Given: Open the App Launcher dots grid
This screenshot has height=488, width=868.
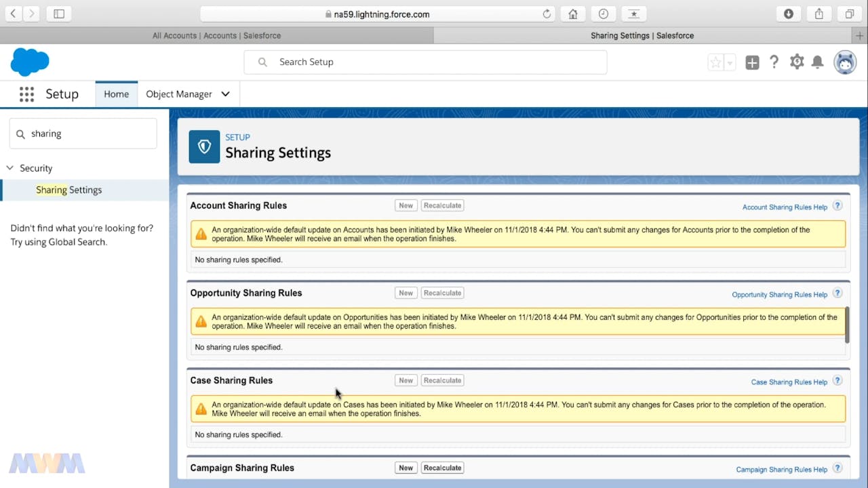Looking at the screenshot, I should (x=26, y=94).
